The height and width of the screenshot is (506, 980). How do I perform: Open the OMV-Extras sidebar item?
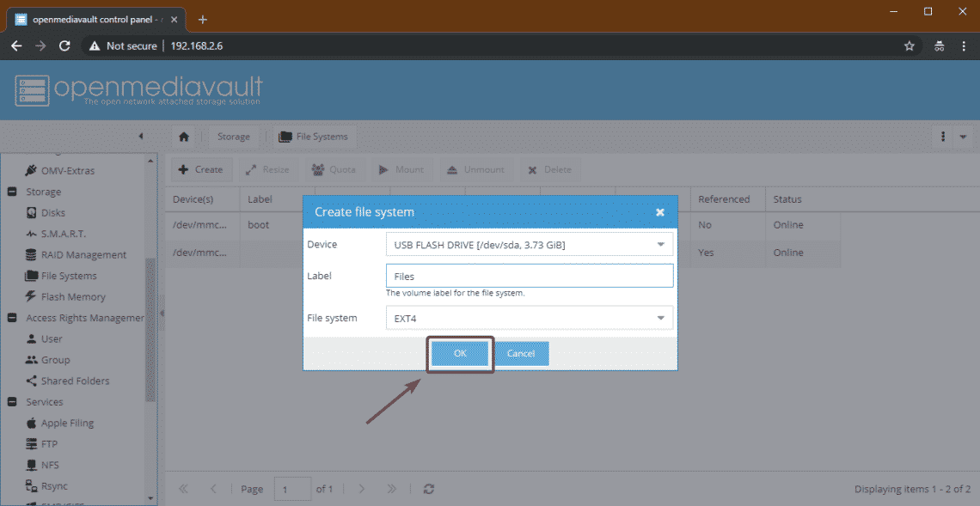click(68, 171)
